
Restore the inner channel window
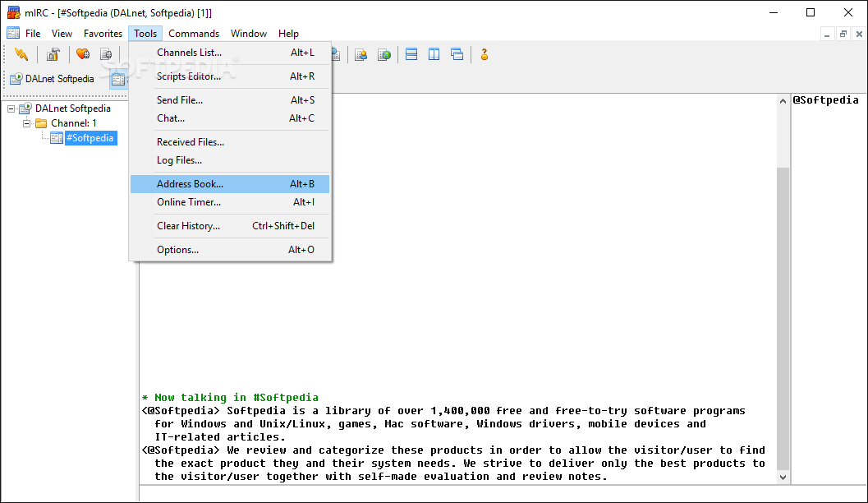click(843, 35)
